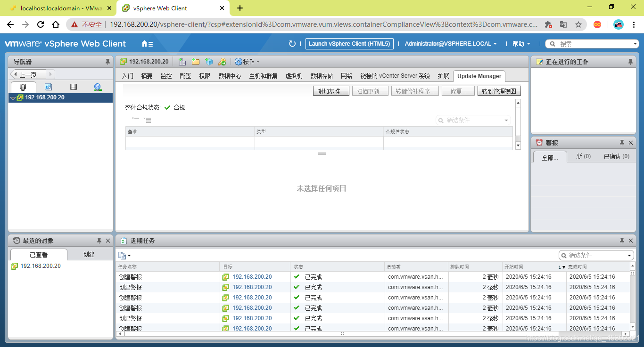
Task: Focus the top 搜索 search field
Action: point(592,44)
